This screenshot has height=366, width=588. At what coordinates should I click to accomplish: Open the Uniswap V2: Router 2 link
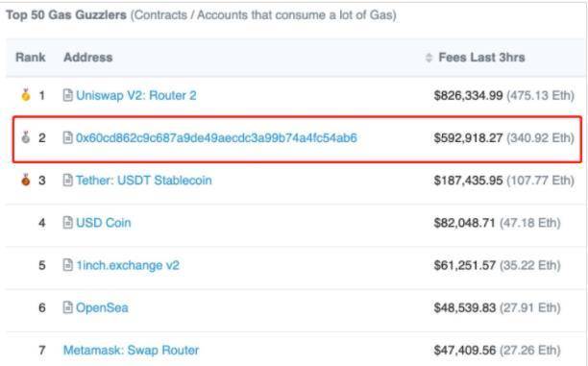coord(136,95)
